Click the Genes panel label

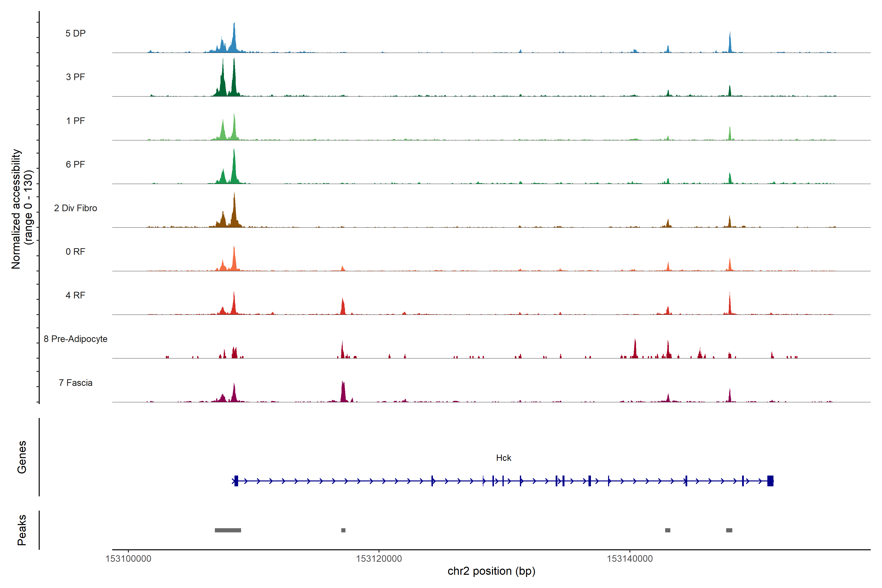click(22, 457)
